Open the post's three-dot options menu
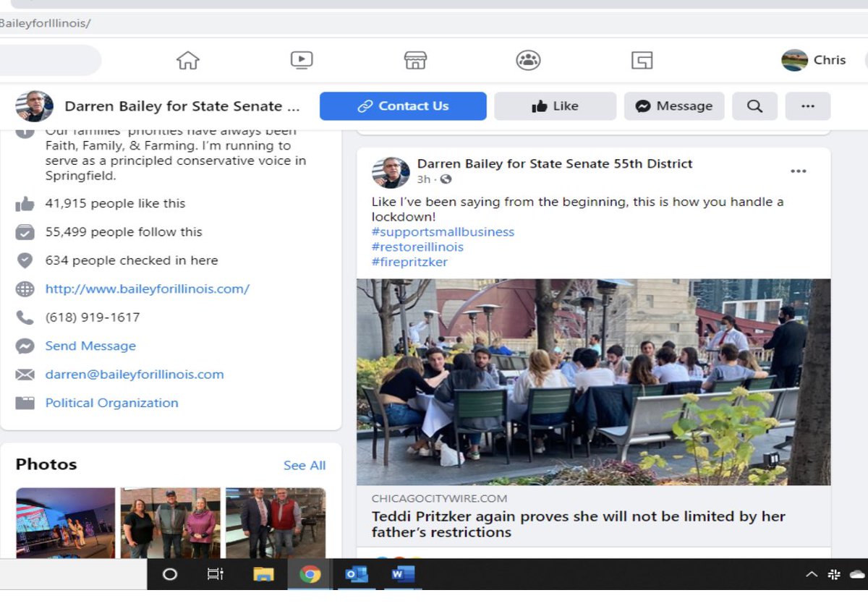This screenshot has width=868, height=611. (798, 171)
